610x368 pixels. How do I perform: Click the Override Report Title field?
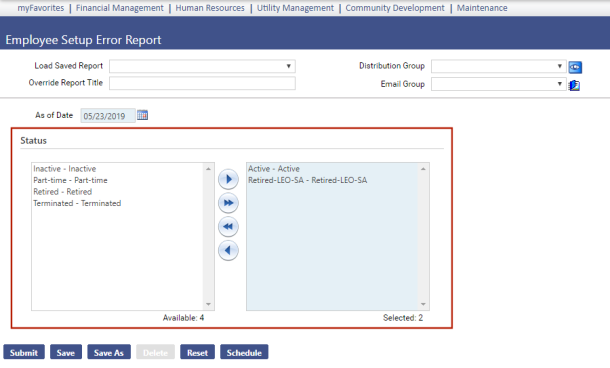click(x=202, y=83)
